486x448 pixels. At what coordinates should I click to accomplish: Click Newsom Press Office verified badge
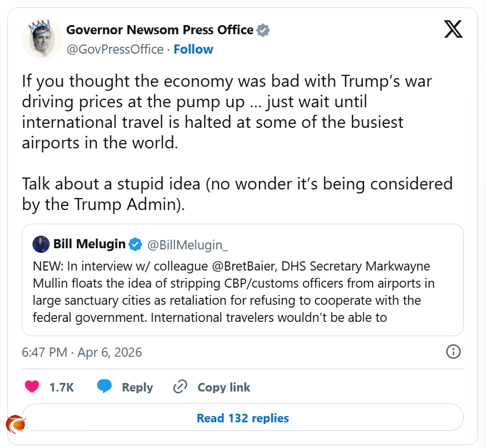click(x=263, y=30)
